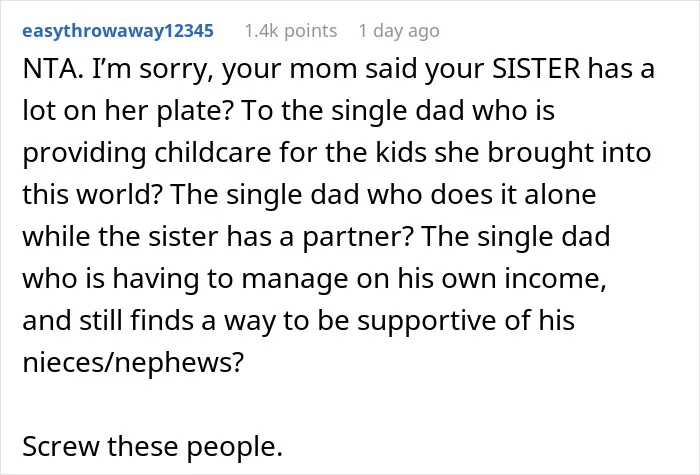The height and width of the screenshot is (475, 700).
Task: Click the word 'partner?' in the text
Action: coord(358,237)
